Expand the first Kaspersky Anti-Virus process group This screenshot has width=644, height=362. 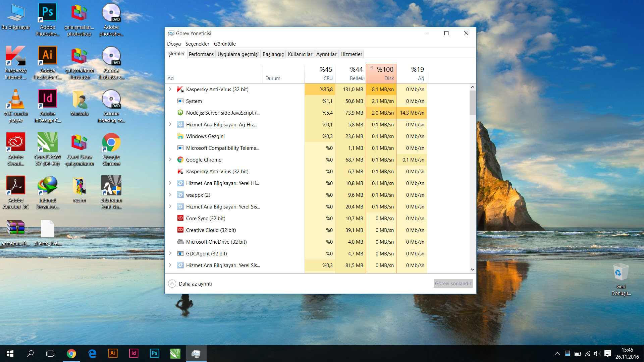click(x=170, y=89)
